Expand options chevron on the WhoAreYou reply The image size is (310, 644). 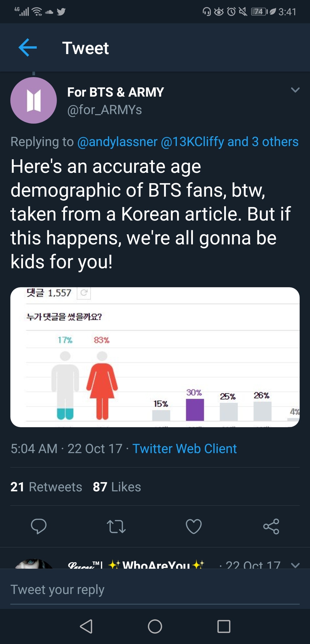(x=295, y=565)
